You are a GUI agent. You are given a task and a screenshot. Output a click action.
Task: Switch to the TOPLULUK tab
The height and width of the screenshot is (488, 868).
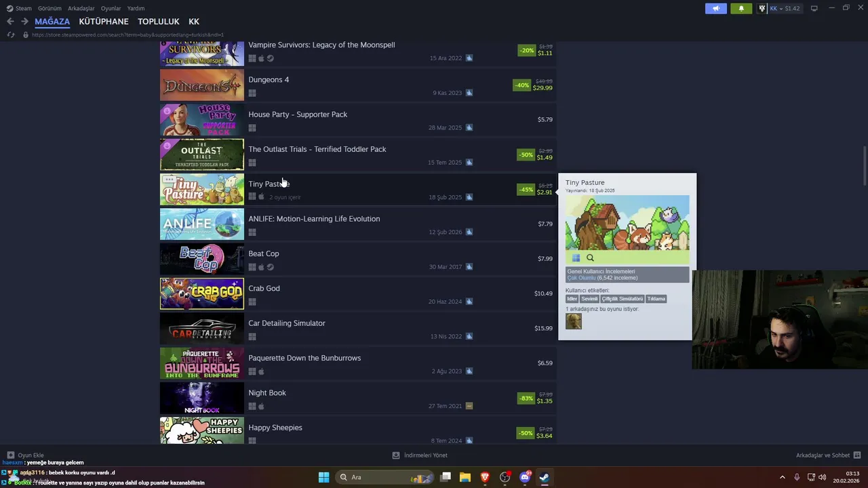(x=159, y=22)
